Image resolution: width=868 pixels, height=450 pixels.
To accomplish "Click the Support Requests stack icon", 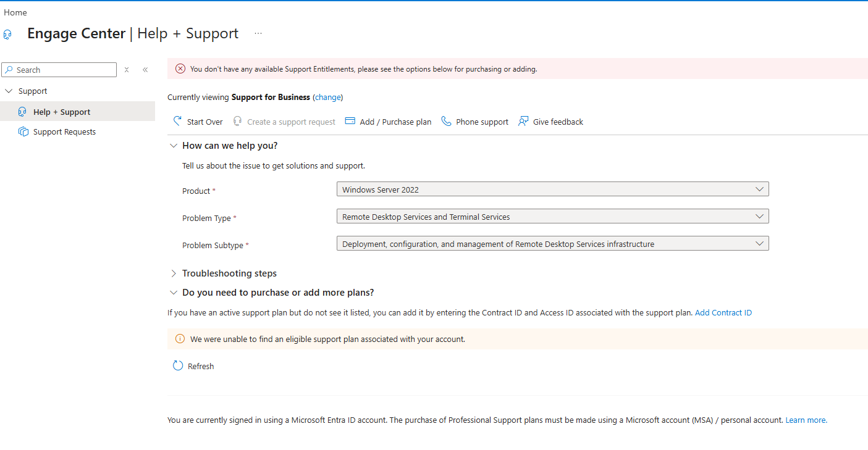I will 23,131.
